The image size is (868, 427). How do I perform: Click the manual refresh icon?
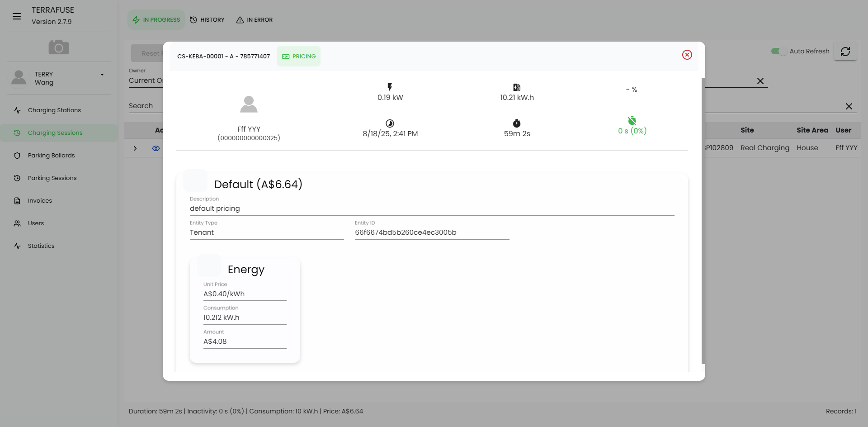(845, 51)
